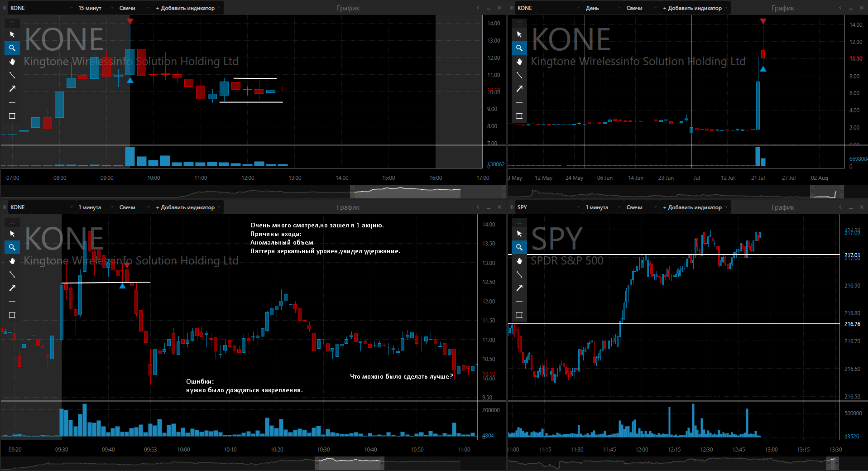Click '+ Добавить индикатор' in KONE 1-minute chart
The width and height of the screenshot is (868, 471).
coord(188,207)
